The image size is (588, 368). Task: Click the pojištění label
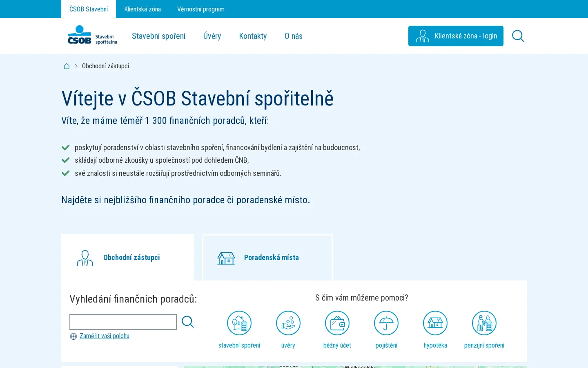pyautogui.click(x=386, y=346)
